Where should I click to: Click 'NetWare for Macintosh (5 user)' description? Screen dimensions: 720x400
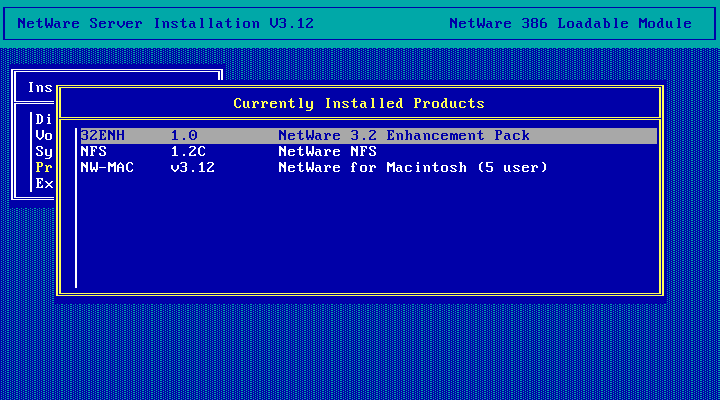413,168
